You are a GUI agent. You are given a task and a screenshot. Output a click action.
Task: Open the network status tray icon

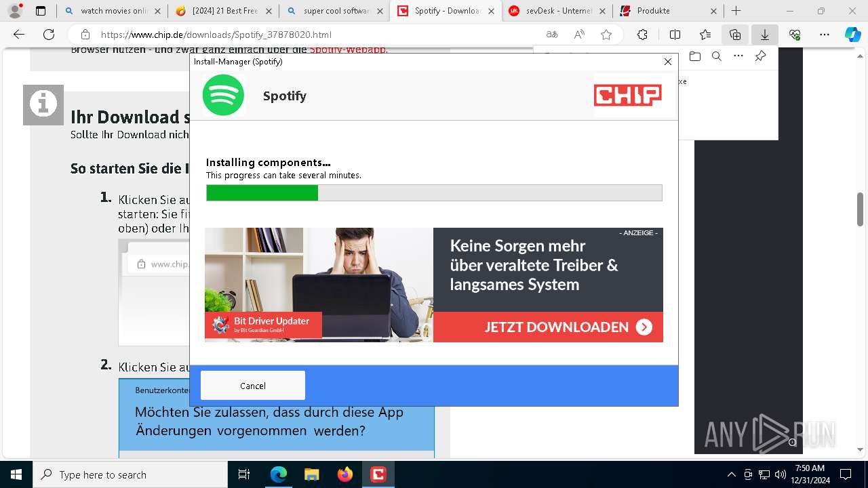point(764,474)
